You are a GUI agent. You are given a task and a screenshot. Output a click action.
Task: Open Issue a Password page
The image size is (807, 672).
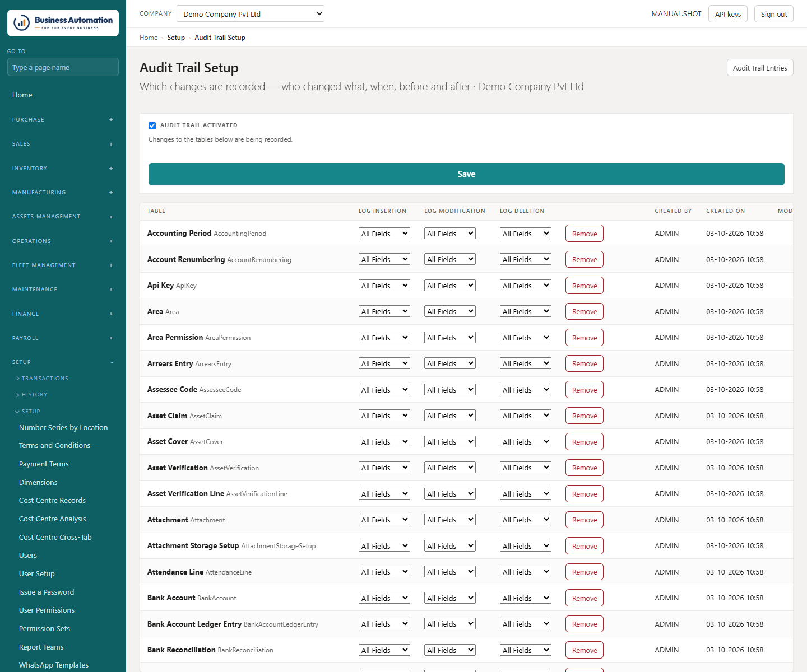47,592
